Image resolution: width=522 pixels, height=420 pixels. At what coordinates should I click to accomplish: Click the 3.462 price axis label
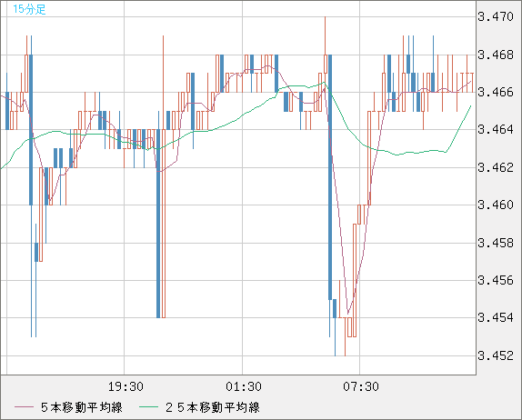click(x=496, y=167)
